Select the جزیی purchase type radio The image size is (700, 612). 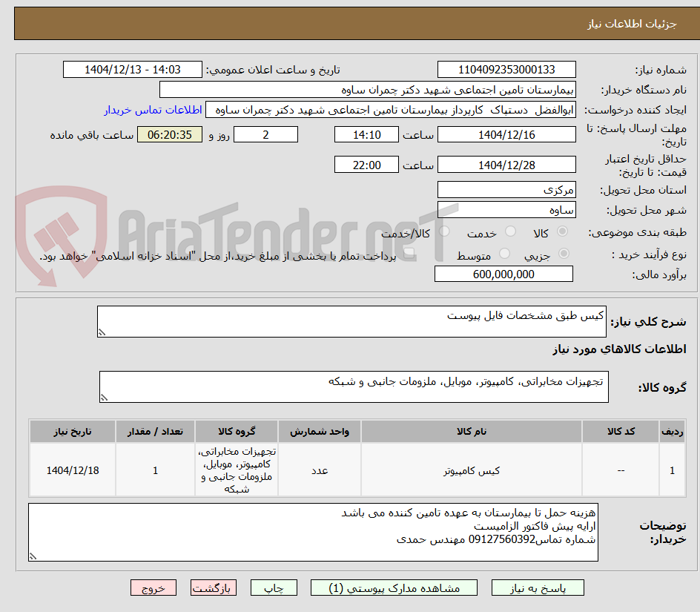point(564,254)
